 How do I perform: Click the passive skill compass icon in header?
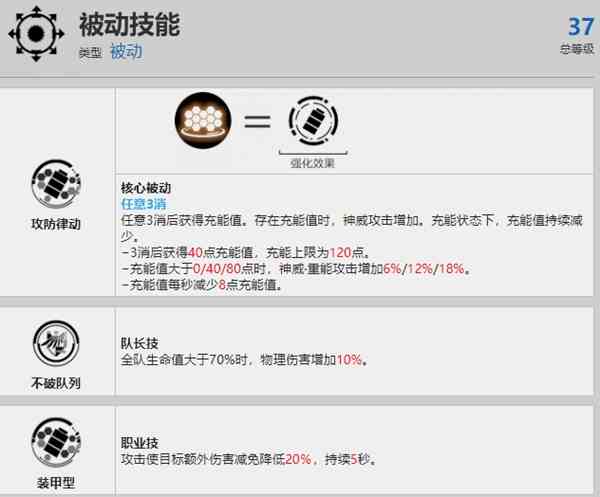pos(36,34)
